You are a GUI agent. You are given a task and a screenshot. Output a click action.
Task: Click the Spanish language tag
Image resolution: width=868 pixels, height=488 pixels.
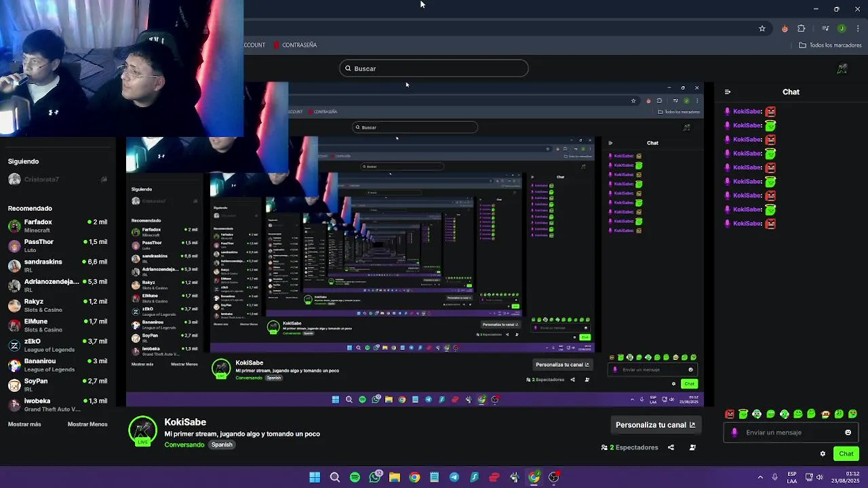click(222, 445)
